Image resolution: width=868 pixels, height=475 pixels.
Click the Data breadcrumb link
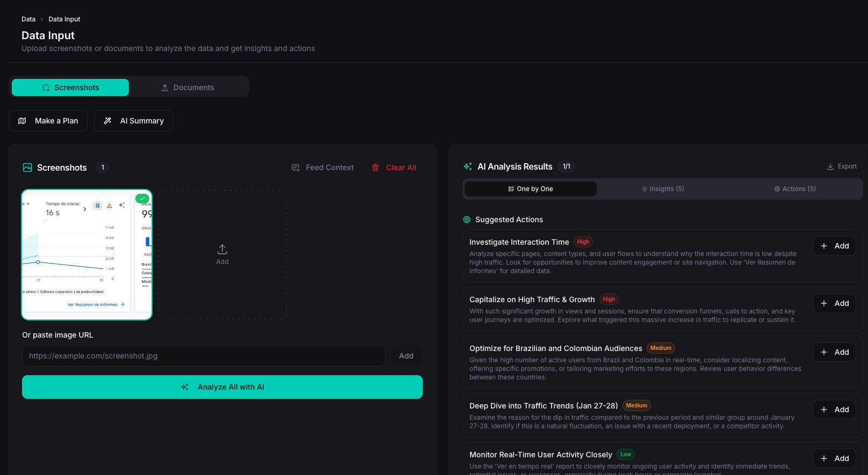pos(28,19)
